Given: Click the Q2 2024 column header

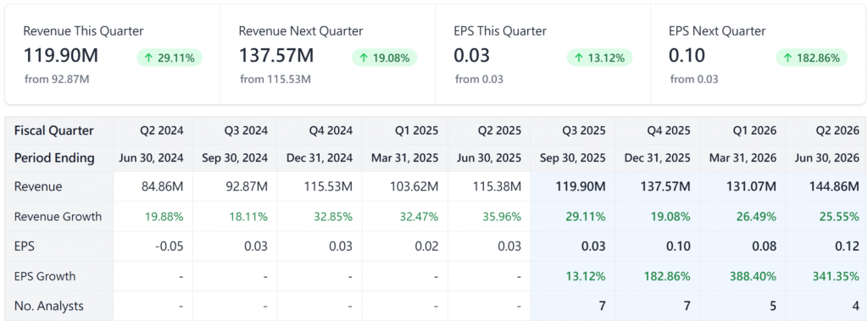Looking at the screenshot, I should (x=153, y=130).
